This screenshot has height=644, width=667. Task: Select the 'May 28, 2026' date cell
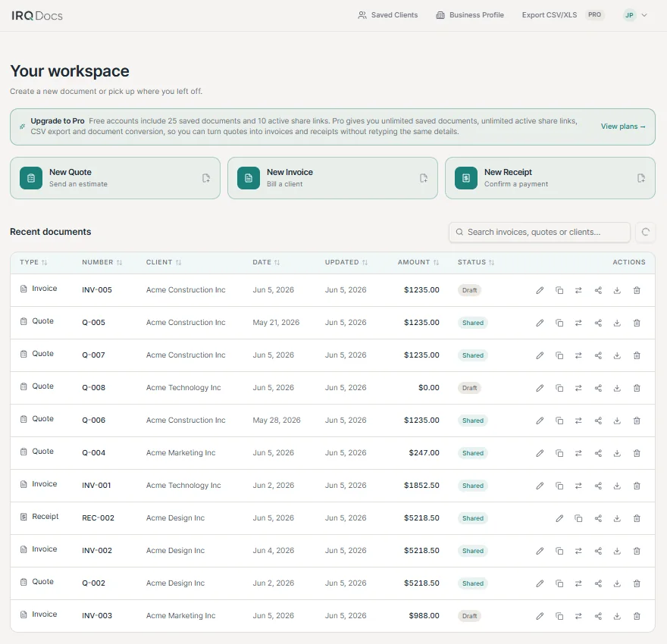point(277,420)
